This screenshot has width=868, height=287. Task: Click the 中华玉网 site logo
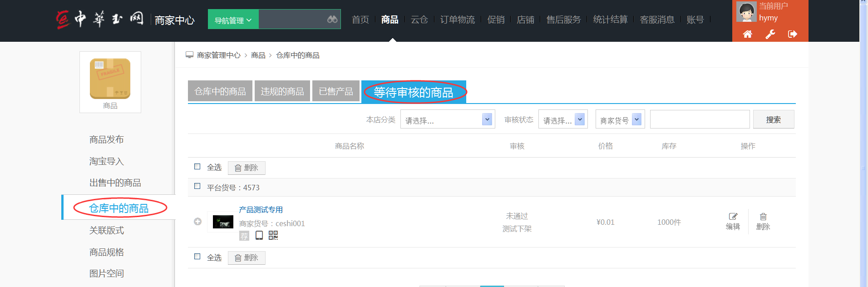[x=99, y=19]
